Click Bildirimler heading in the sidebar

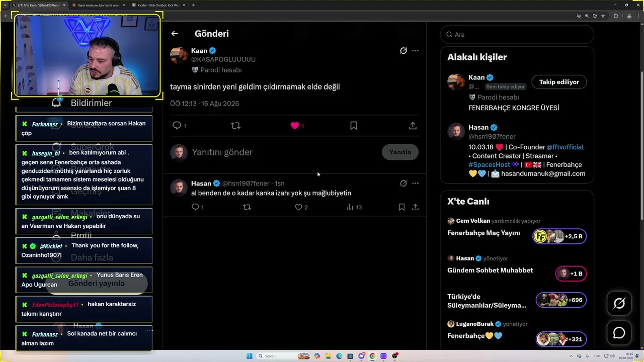pos(91,103)
